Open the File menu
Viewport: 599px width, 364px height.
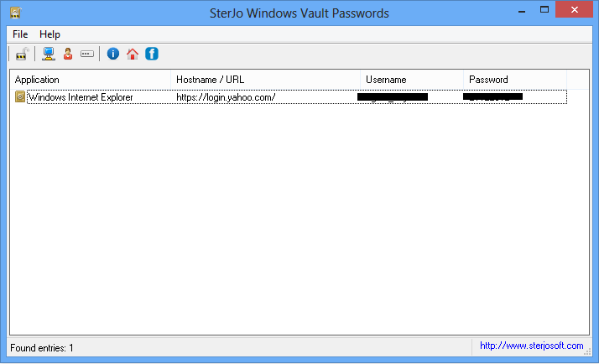pyautogui.click(x=20, y=34)
